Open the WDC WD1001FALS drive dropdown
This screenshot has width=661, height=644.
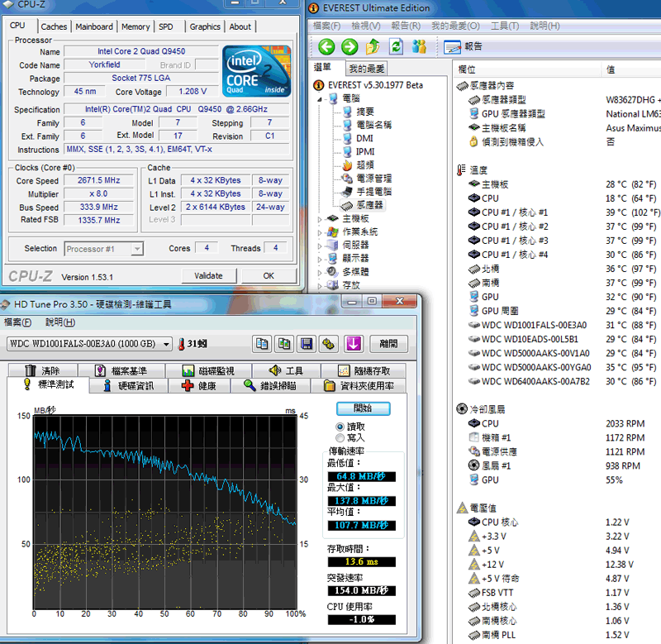pos(167,344)
